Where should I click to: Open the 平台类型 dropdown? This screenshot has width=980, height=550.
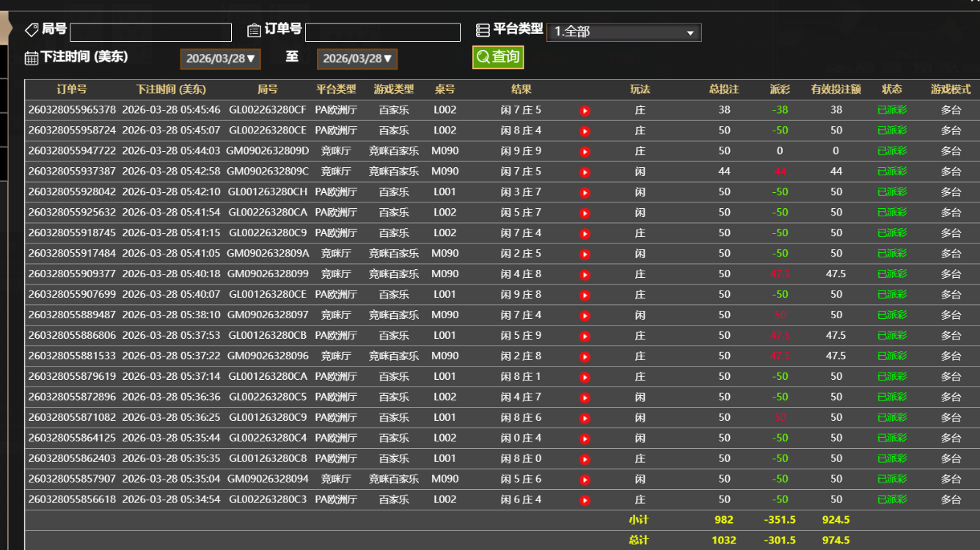click(x=624, y=32)
